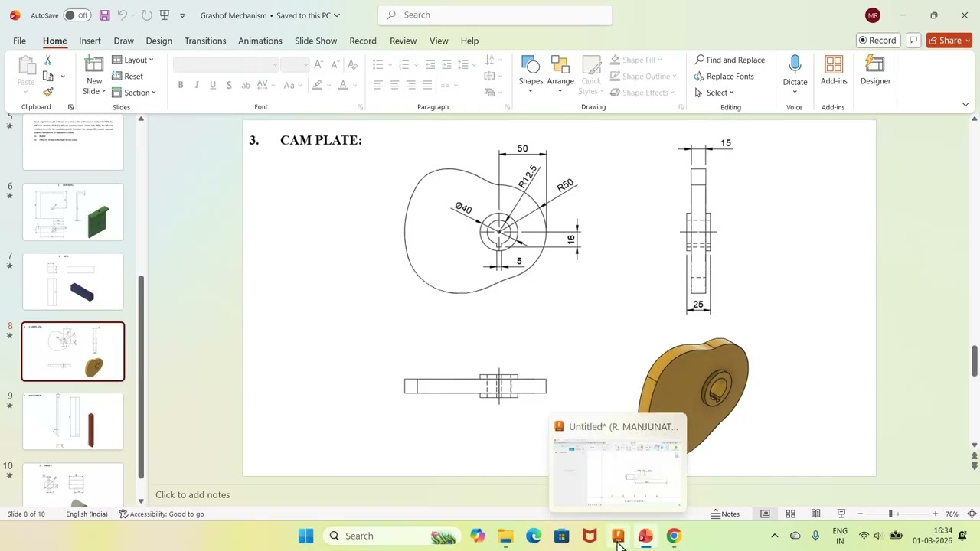Start Slide Show from the status bar

pos(841,514)
